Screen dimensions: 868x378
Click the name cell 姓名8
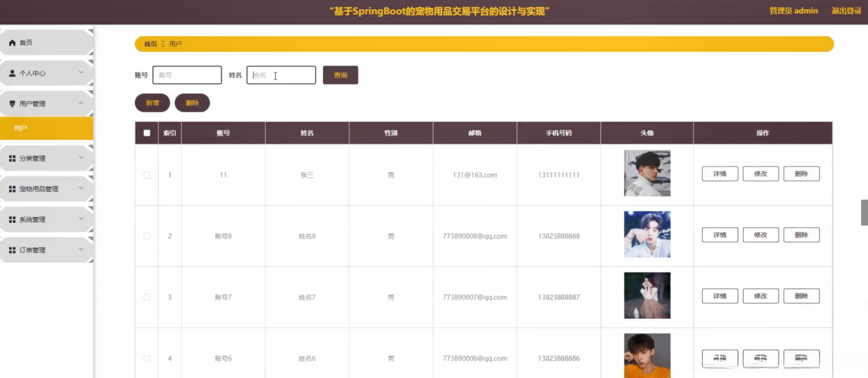tap(307, 236)
